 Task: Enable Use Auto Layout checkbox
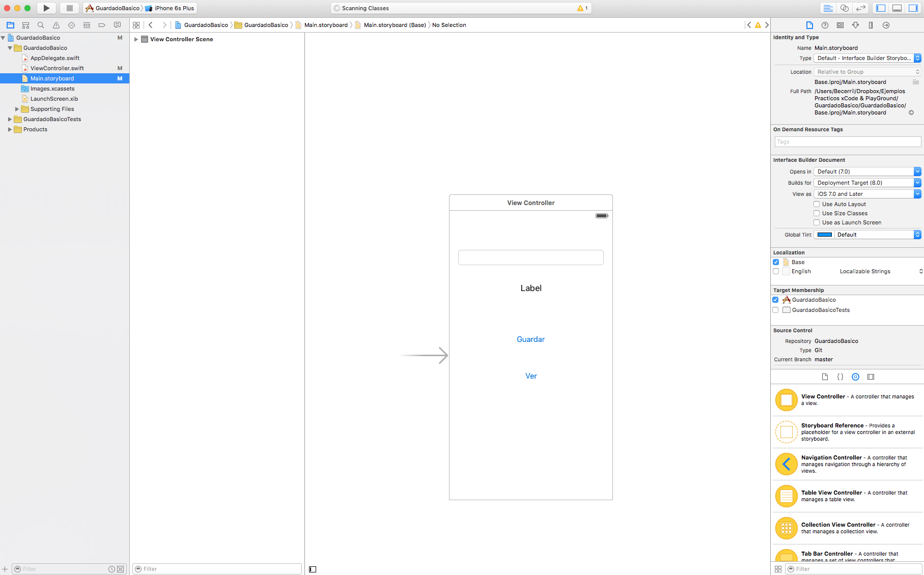coord(817,204)
